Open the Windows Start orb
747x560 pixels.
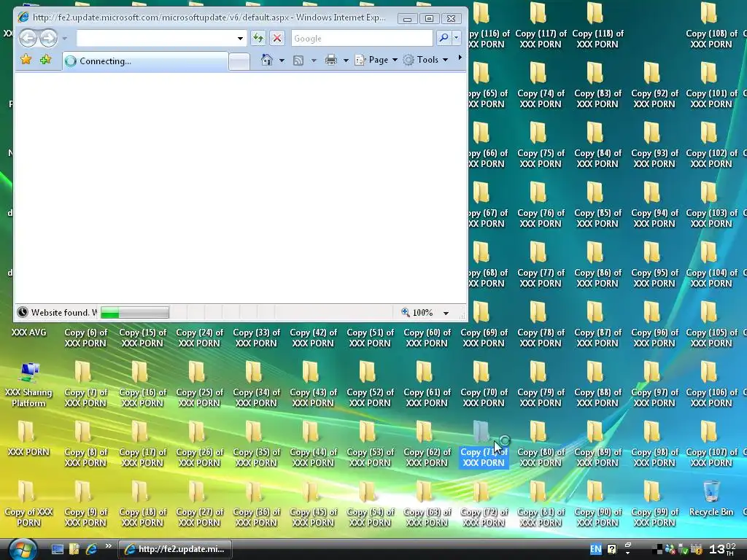22,549
